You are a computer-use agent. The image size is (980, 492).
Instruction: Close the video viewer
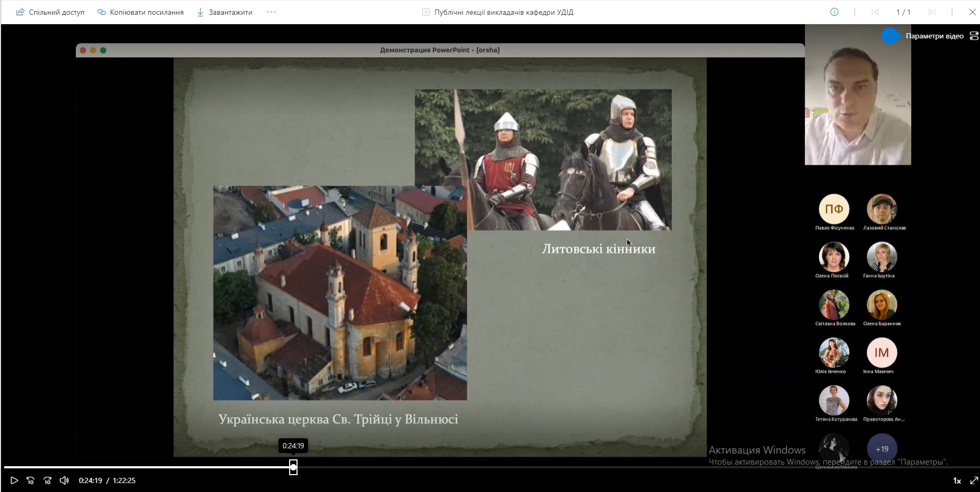pyautogui.click(x=973, y=12)
